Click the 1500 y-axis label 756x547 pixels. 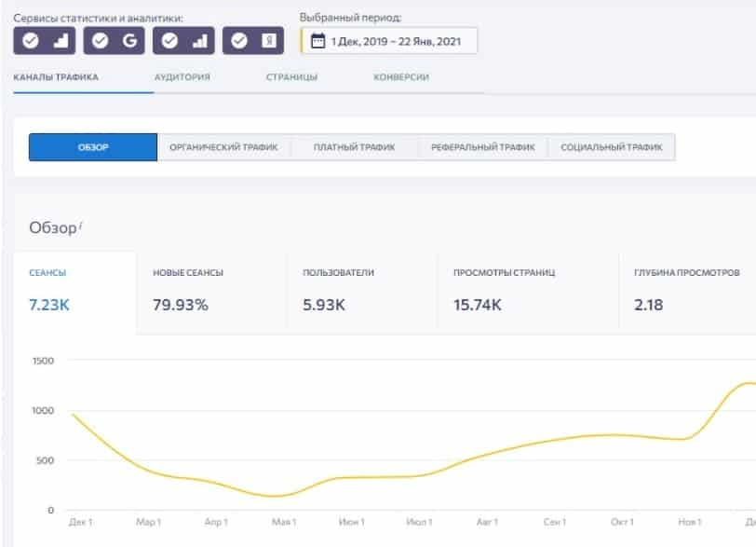point(43,361)
